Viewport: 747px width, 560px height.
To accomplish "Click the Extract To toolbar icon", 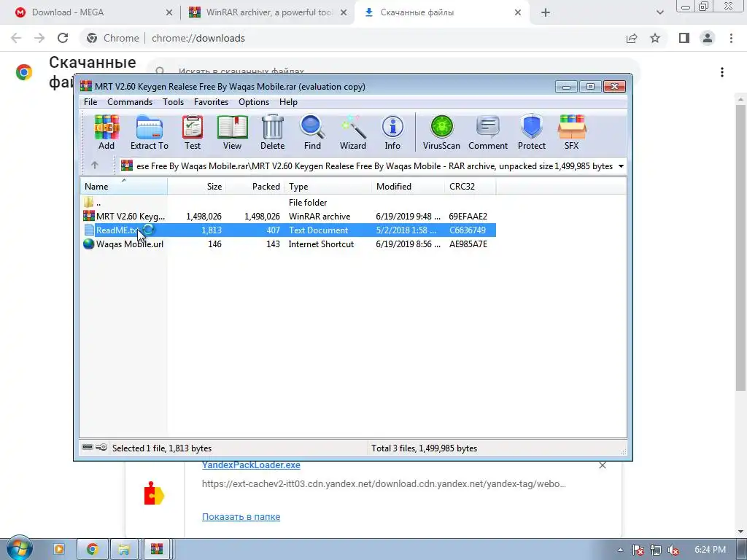I will 149,133.
